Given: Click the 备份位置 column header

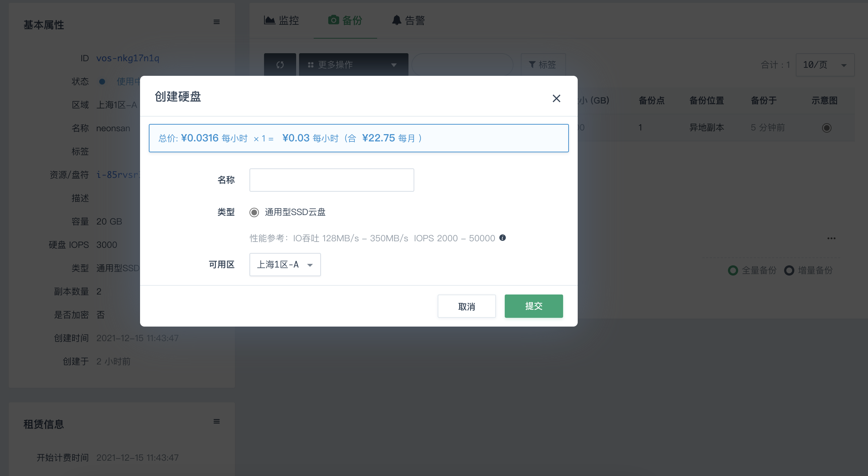Looking at the screenshot, I should 706,101.
